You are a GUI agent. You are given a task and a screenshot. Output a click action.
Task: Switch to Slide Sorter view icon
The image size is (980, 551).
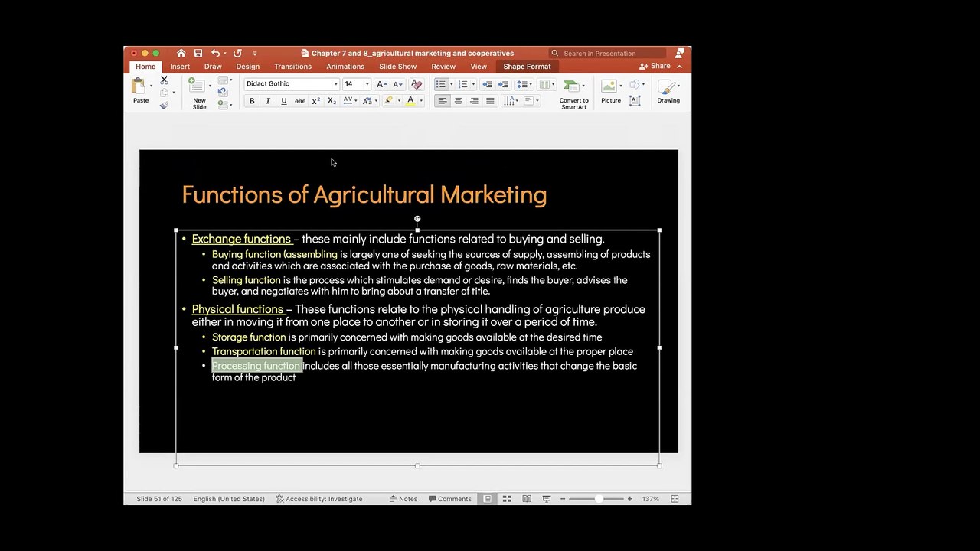click(x=507, y=499)
